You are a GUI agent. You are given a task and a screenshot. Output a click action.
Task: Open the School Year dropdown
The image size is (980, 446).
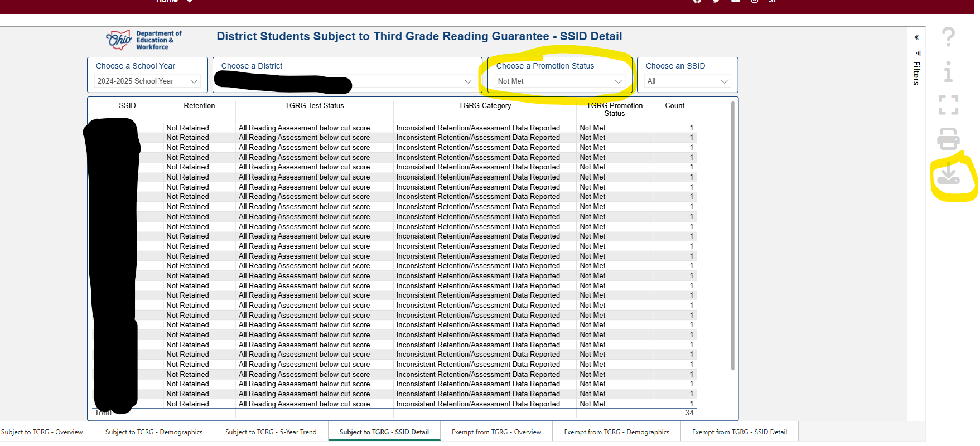[x=147, y=81]
